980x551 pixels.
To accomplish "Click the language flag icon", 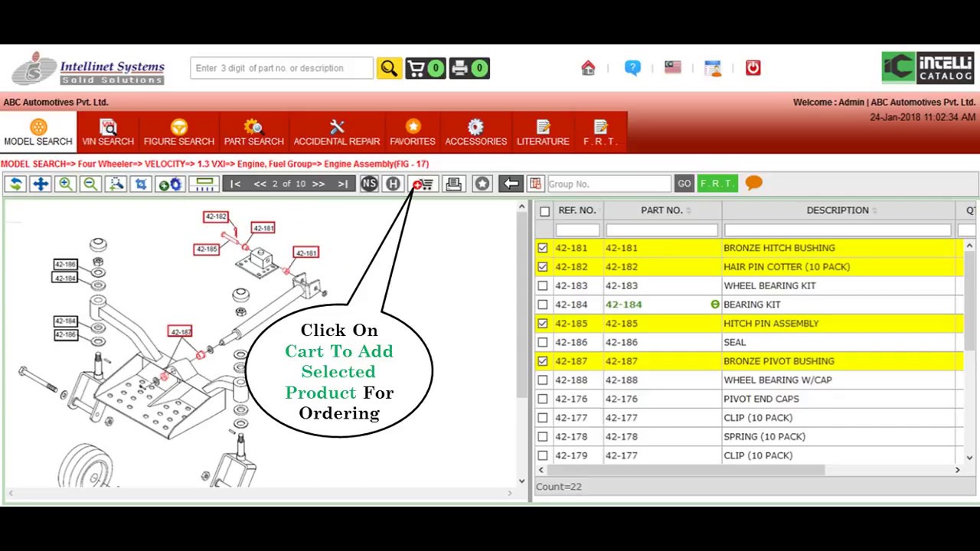I will 673,67.
